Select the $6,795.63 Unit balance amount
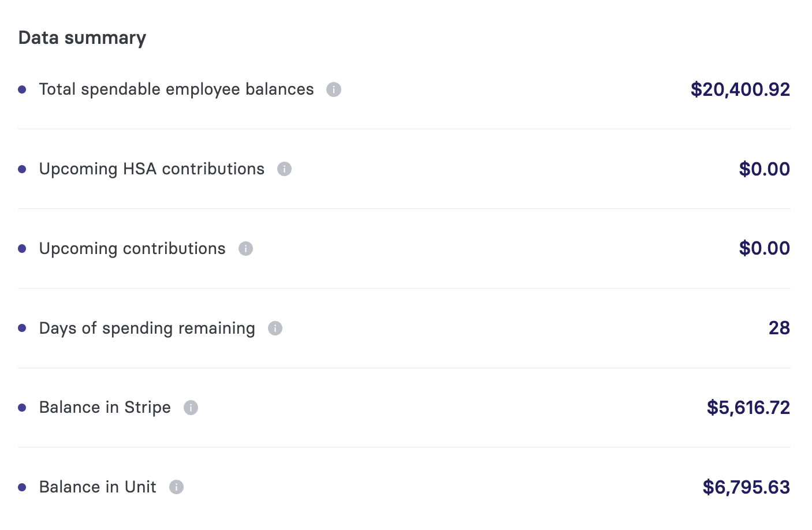812x530 pixels. click(x=746, y=487)
